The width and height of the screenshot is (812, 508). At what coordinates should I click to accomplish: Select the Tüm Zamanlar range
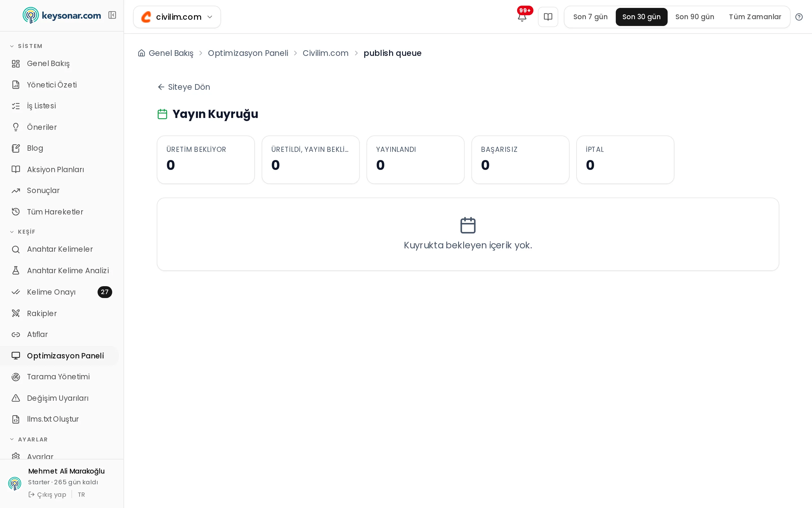(x=755, y=17)
